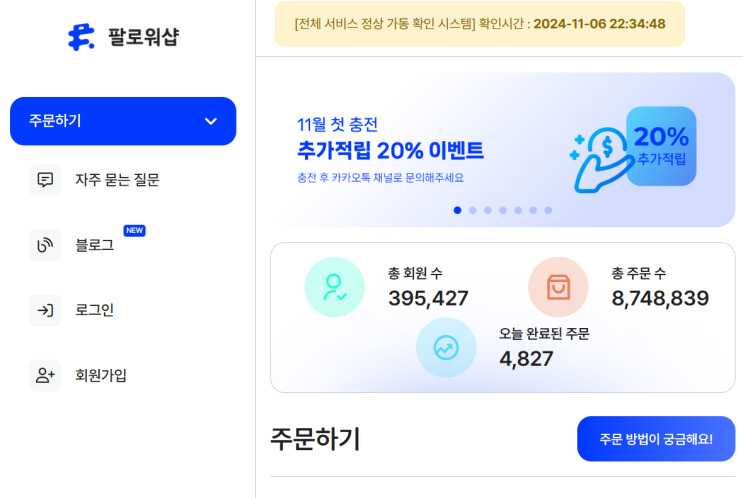Click the 팔로워샵 brand name link
743x498 pixels.
[144, 38]
